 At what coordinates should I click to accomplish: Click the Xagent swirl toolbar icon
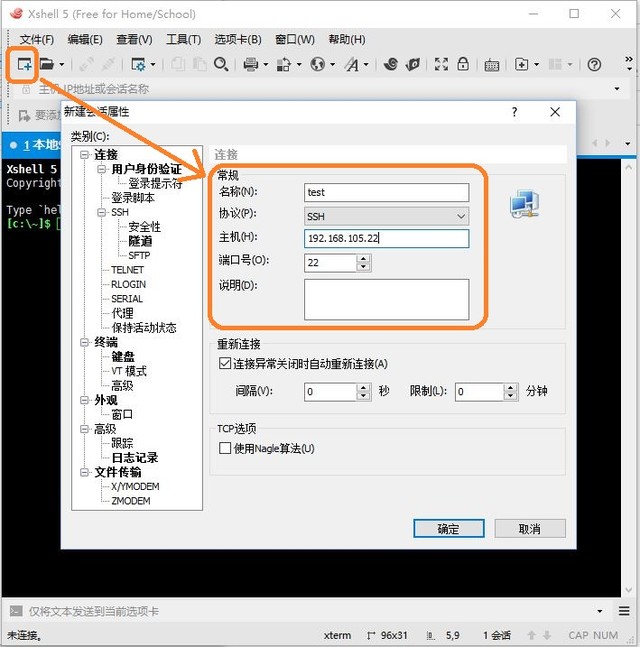coord(390,64)
